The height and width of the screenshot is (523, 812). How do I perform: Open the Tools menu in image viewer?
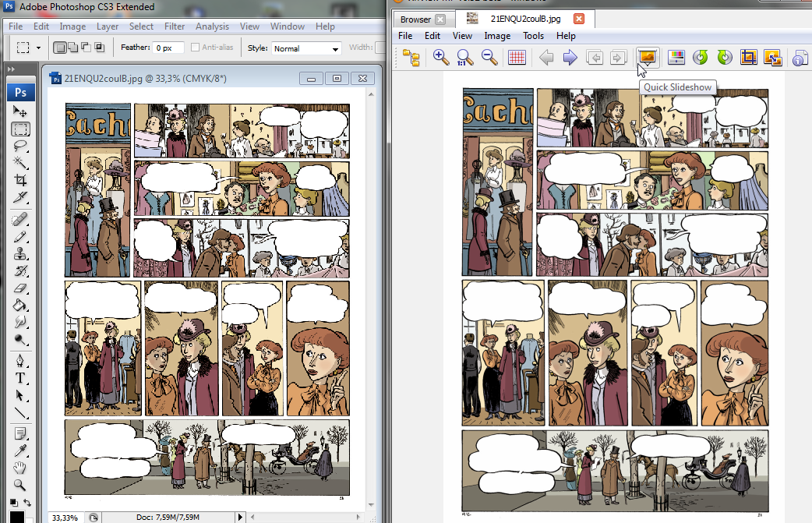533,36
